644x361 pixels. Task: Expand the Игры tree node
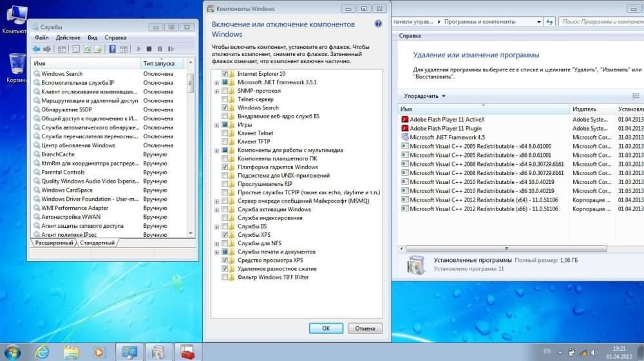pyautogui.click(x=216, y=125)
